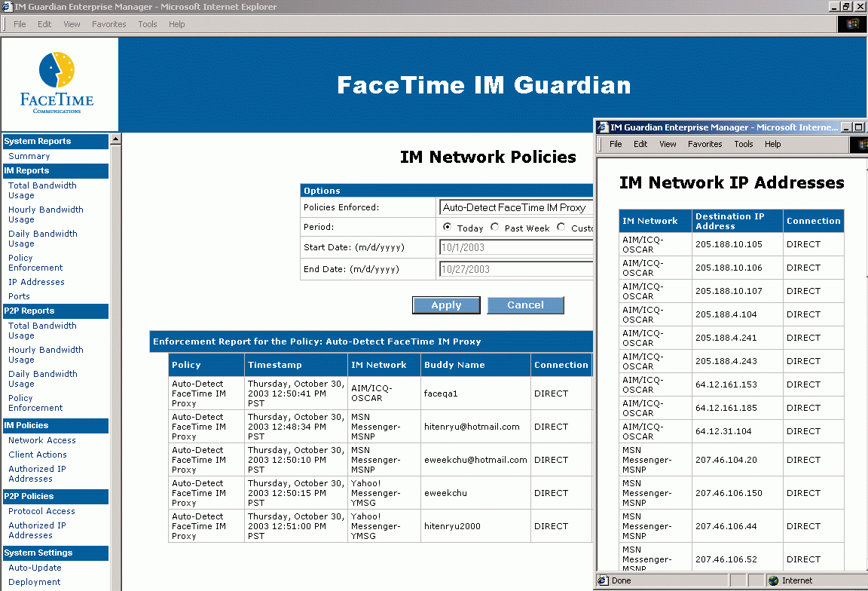The image size is (868, 591).
Task: Go to Network Access under IM Policies
Action: (41, 440)
